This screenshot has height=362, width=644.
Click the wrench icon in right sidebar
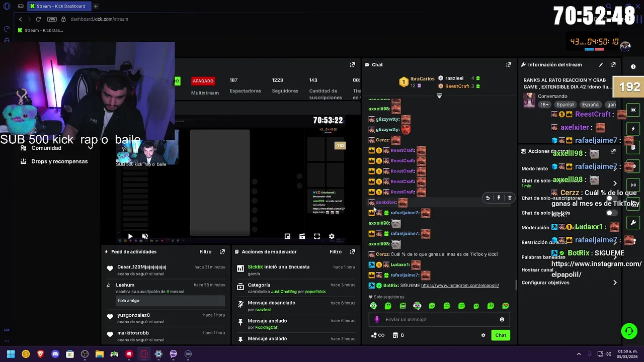[633, 222]
